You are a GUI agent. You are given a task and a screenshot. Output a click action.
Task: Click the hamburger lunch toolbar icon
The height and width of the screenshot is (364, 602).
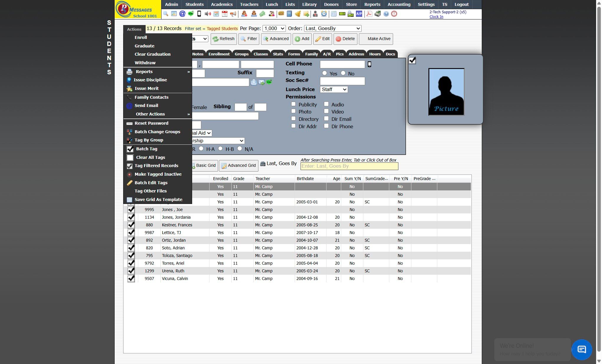281,14
